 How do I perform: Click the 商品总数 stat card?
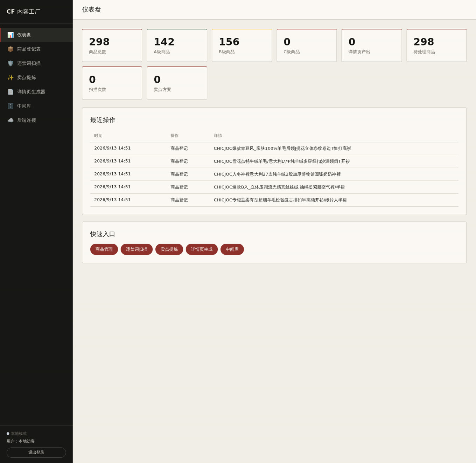[x=112, y=46]
